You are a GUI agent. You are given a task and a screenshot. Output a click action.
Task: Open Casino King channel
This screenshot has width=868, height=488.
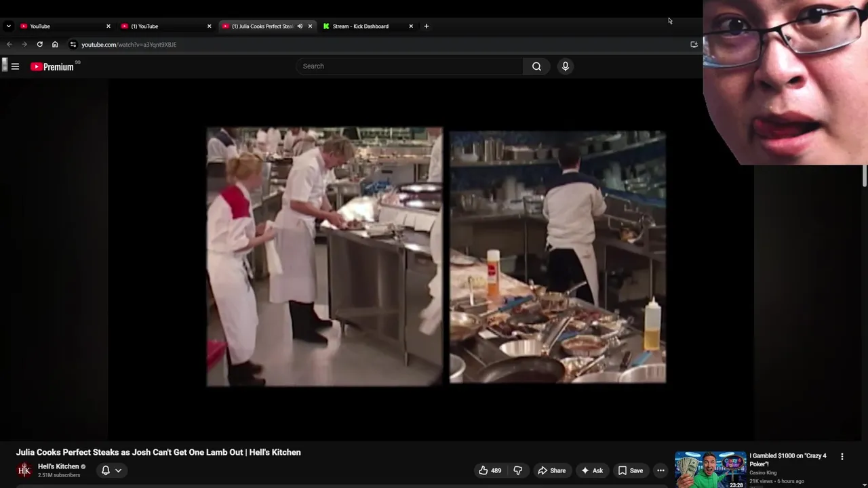(763, 473)
